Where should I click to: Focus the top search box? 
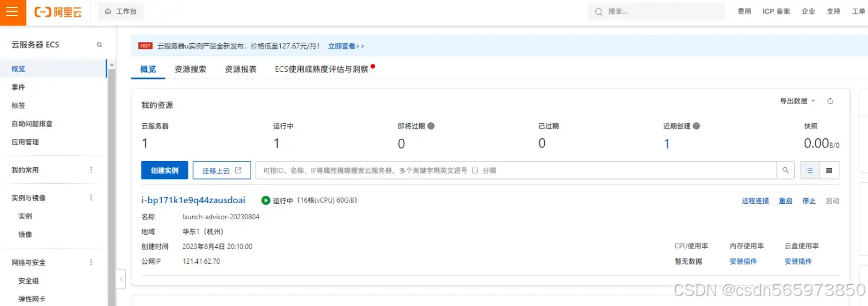pyautogui.click(x=656, y=12)
